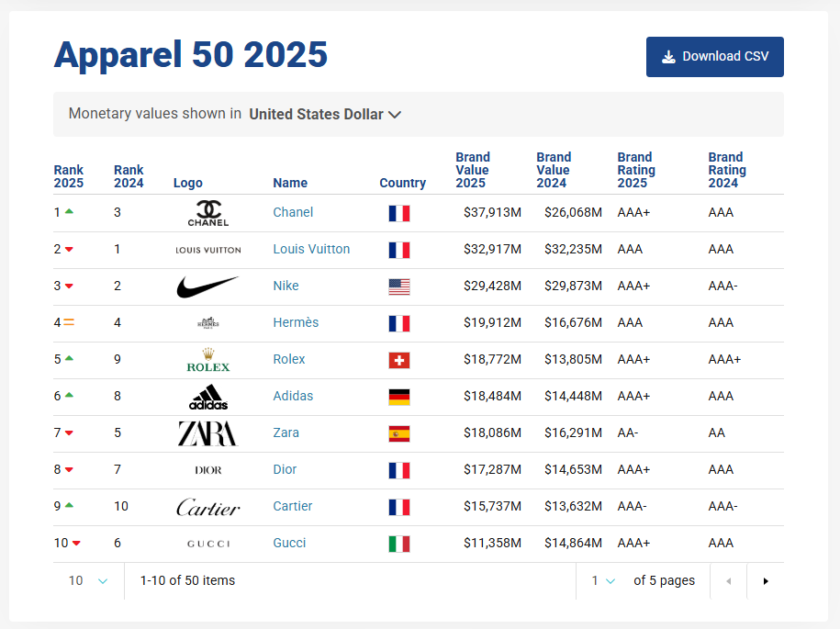Expand the page number selector dropdown

(x=603, y=581)
